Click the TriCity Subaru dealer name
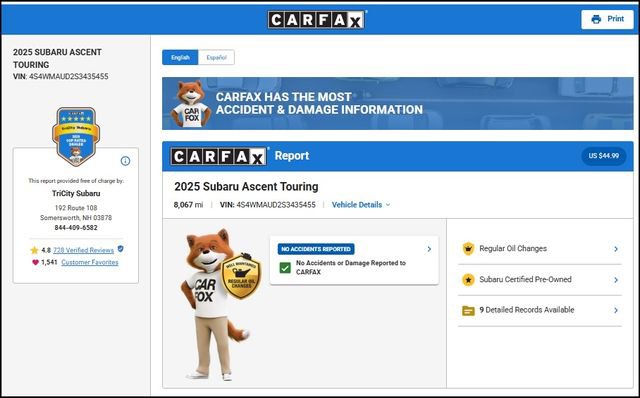The image size is (640, 398). 76,193
